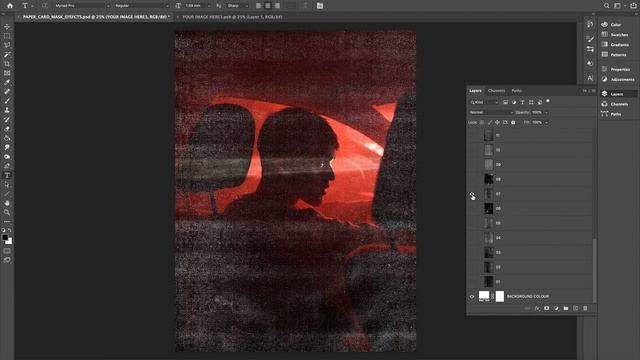Viewport: 640px width, 360px height.
Task: Toggle lock position
Action: tap(498, 122)
